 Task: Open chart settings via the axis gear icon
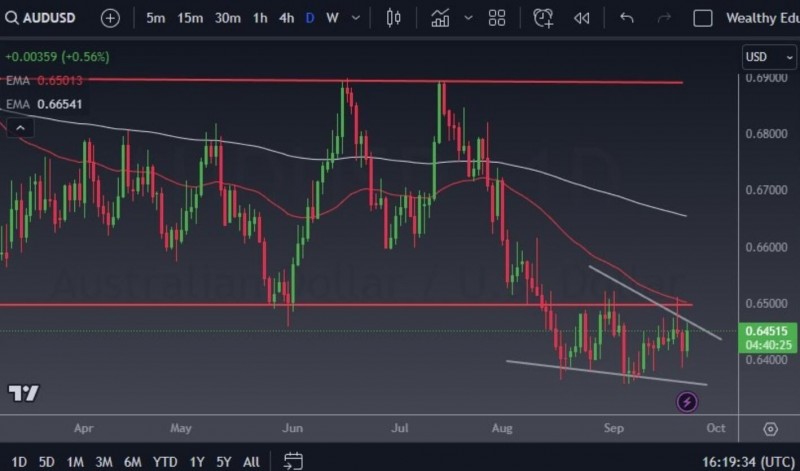[770, 429]
